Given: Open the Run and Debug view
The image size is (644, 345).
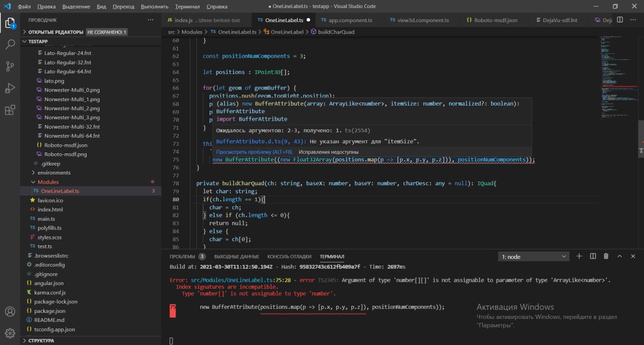Looking at the screenshot, I should (x=10, y=88).
